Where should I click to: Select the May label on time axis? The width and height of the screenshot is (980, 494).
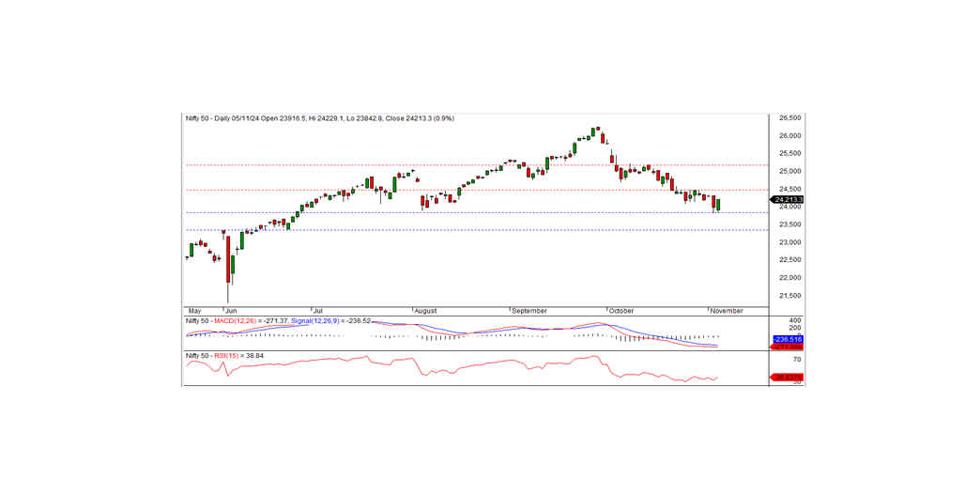(195, 311)
